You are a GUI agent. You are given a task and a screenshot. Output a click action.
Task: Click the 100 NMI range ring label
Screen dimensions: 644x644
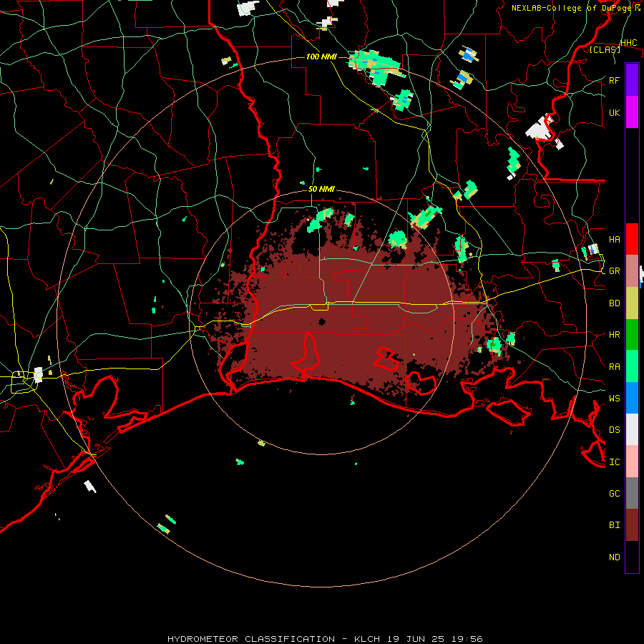[x=321, y=57]
